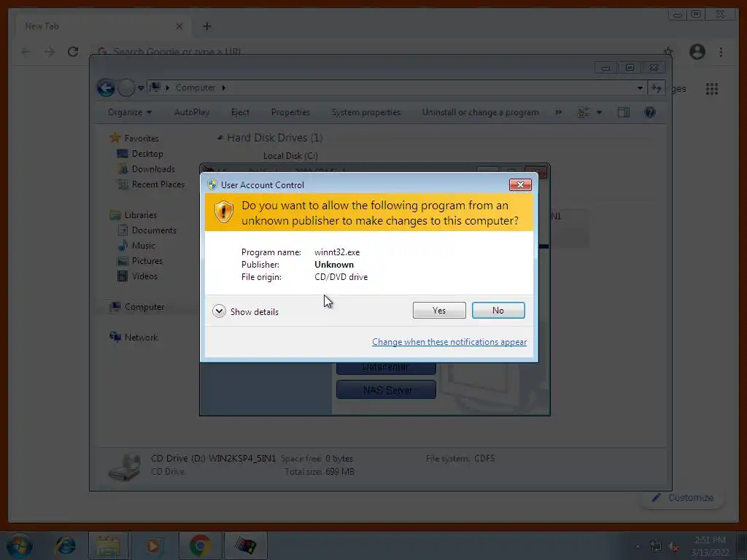Open 'Change when these notifications appear' link

[x=449, y=342]
